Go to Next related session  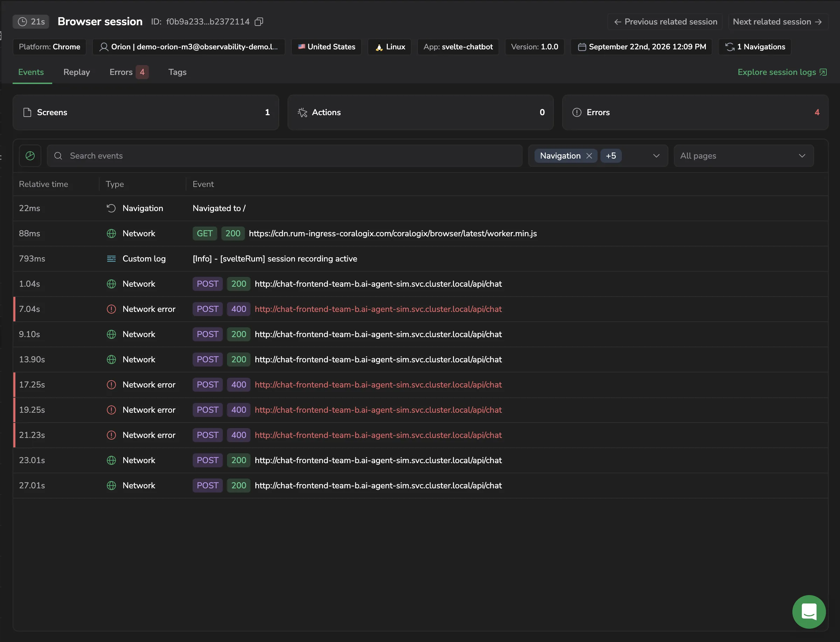click(x=778, y=22)
